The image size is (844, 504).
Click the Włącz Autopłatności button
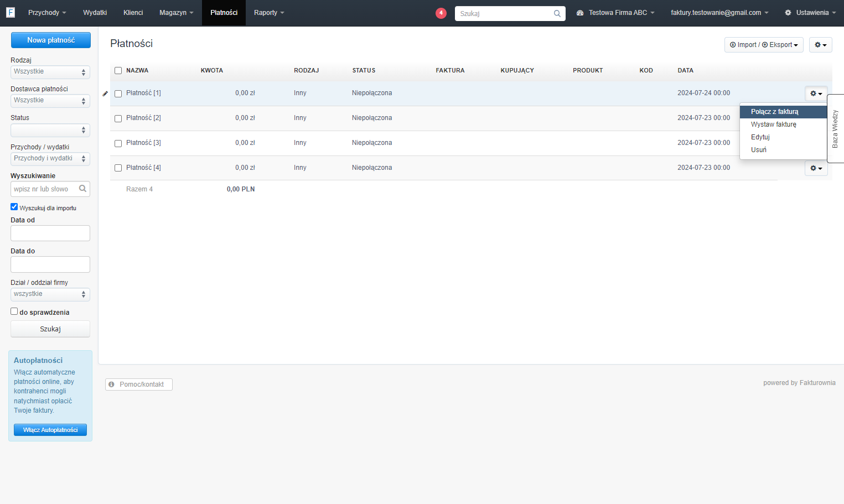click(50, 430)
